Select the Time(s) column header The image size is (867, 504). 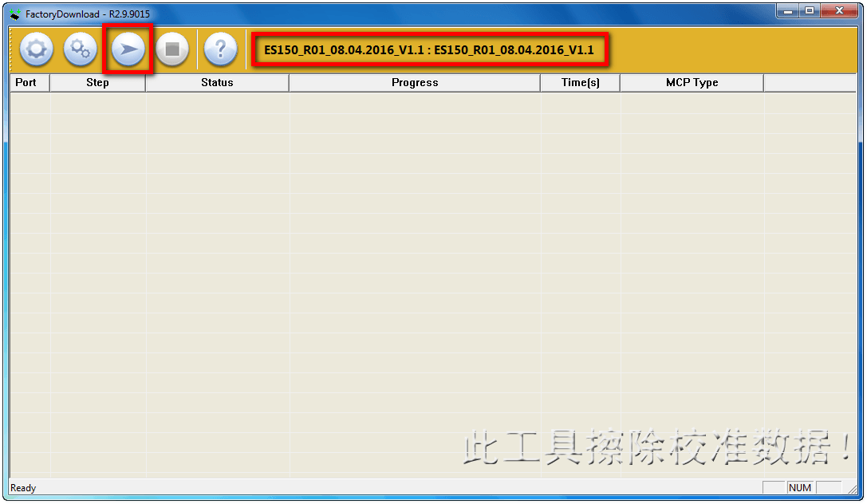[x=580, y=83]
